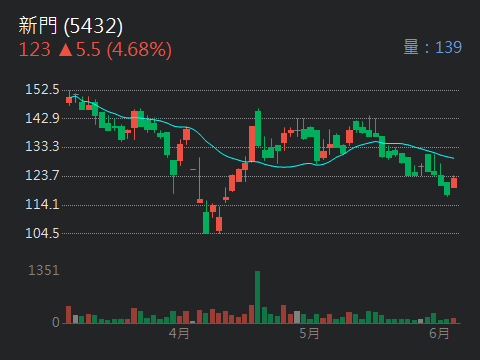480x360 pixels.
Task: Click the 量 : 139 volume label
Action: [x=433, y=47]
